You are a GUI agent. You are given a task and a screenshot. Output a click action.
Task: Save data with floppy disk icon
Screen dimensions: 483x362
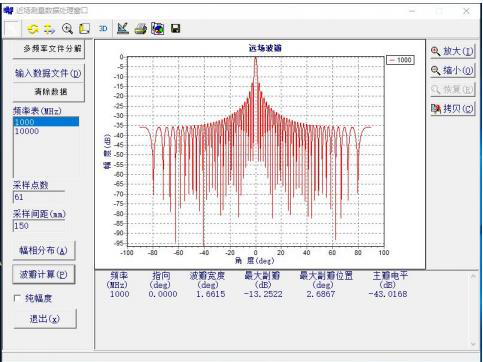(175, 29)
